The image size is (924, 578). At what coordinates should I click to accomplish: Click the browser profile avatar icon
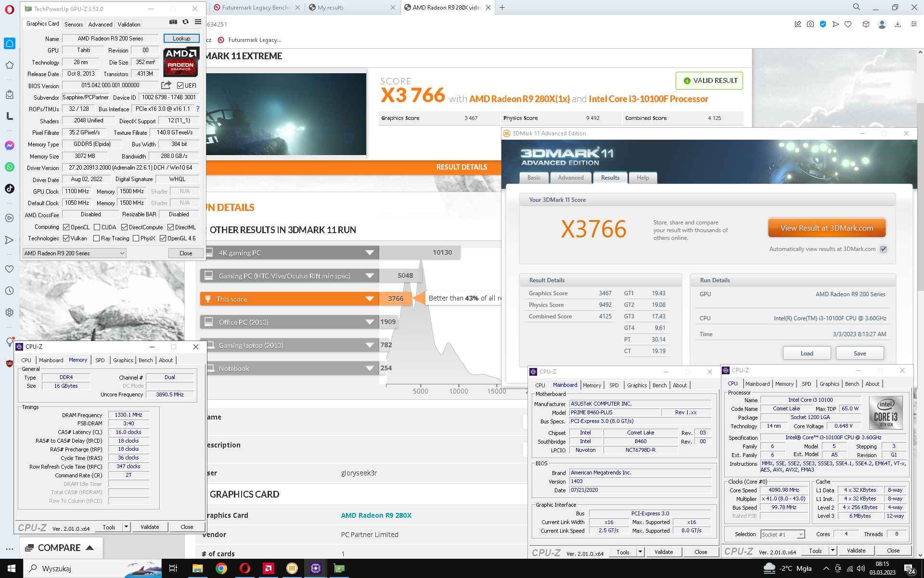point(882,24)
